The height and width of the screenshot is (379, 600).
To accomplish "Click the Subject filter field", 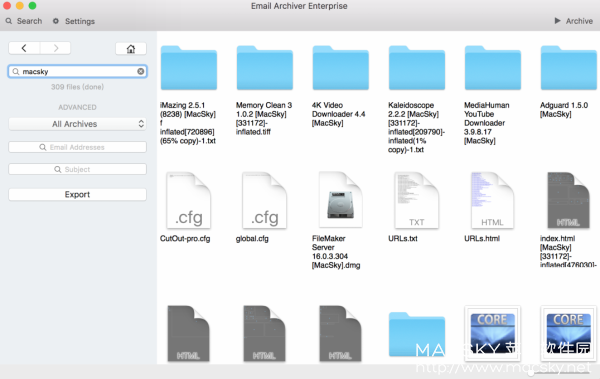I will (x=78, y=169).
